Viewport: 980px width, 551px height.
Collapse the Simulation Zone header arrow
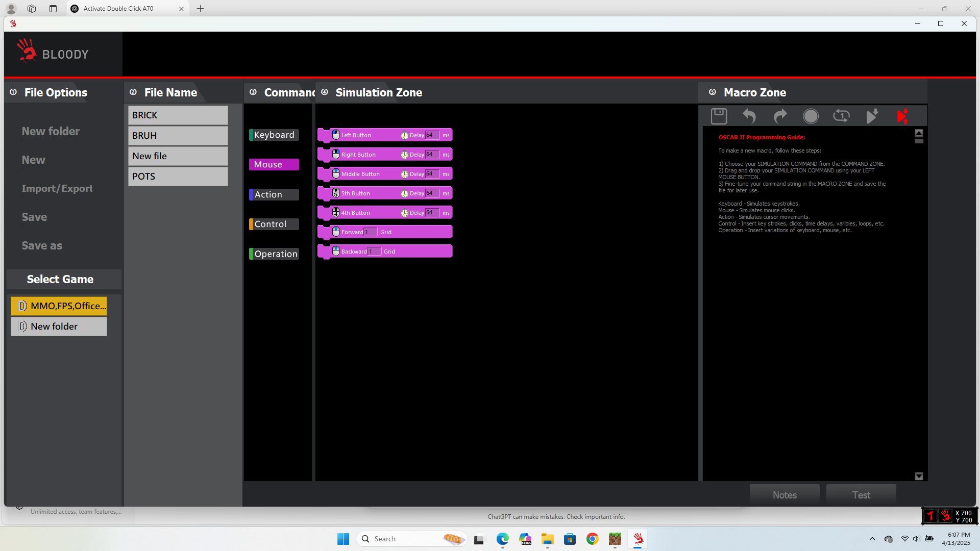coord(325,92)
